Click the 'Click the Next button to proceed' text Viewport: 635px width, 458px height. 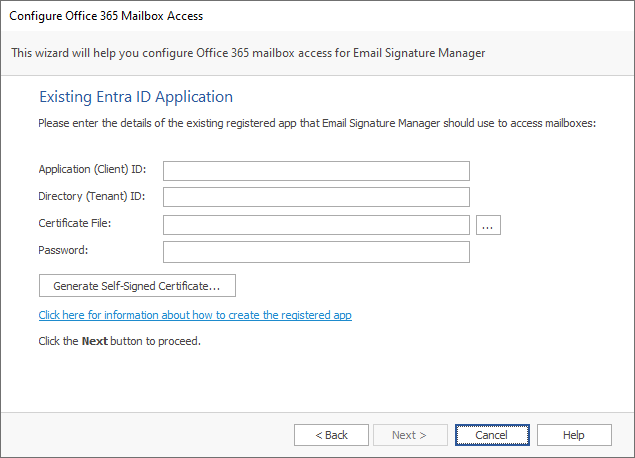coord(119,341)
